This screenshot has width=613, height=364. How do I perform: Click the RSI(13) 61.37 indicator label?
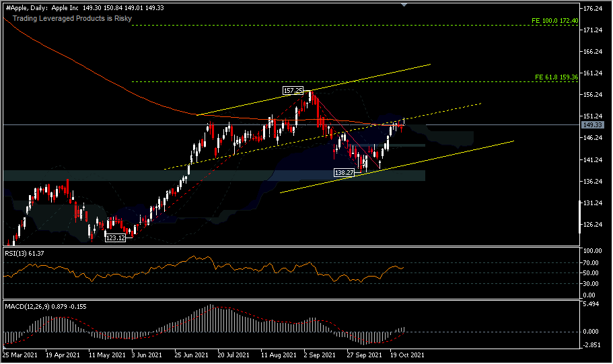[x=24, y=254]
